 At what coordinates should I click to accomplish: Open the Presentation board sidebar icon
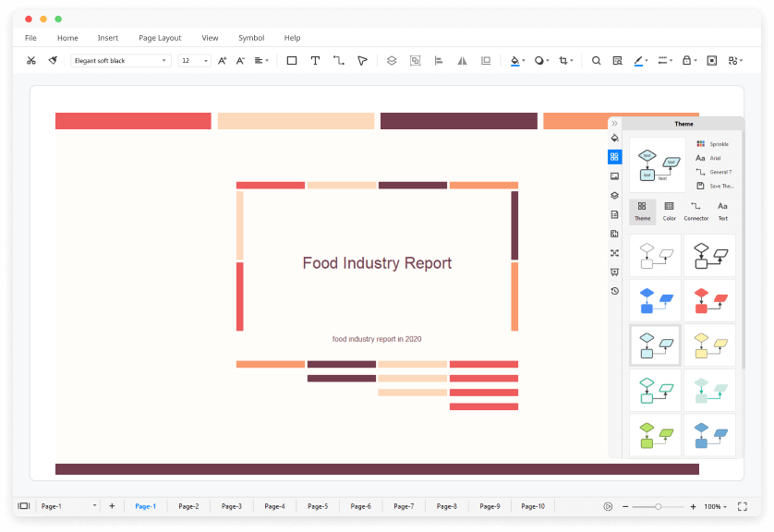click(614, 272)
